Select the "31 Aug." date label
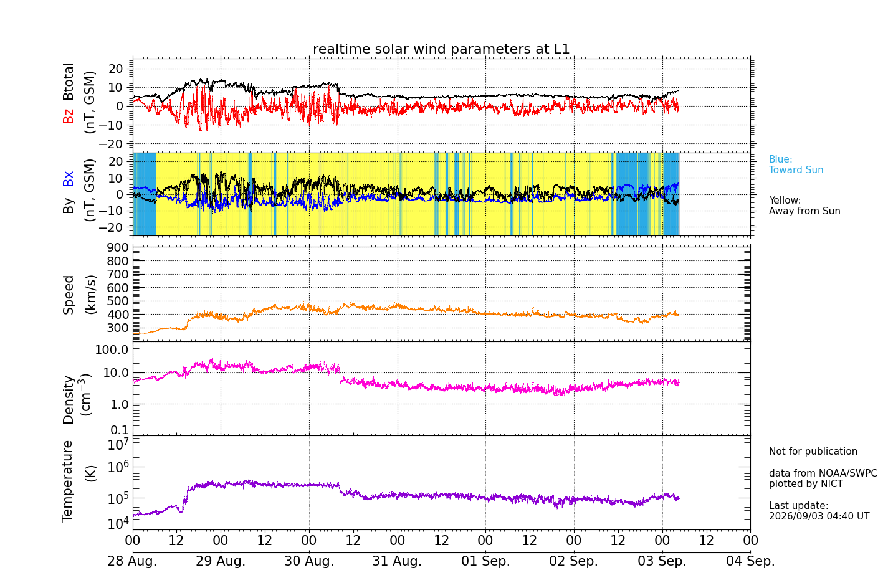 click(397, 561)
